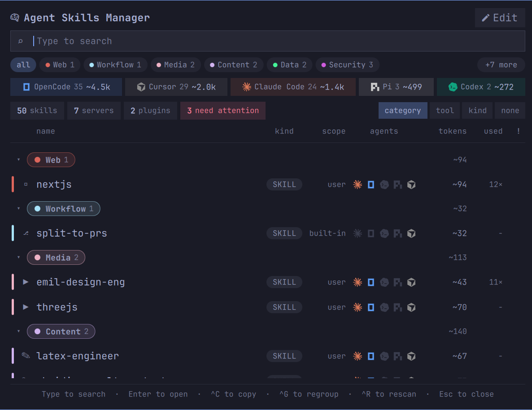The image size is (532, 410).
Task: Click the pencil icon beside latex-engineer
Action: 26,355
